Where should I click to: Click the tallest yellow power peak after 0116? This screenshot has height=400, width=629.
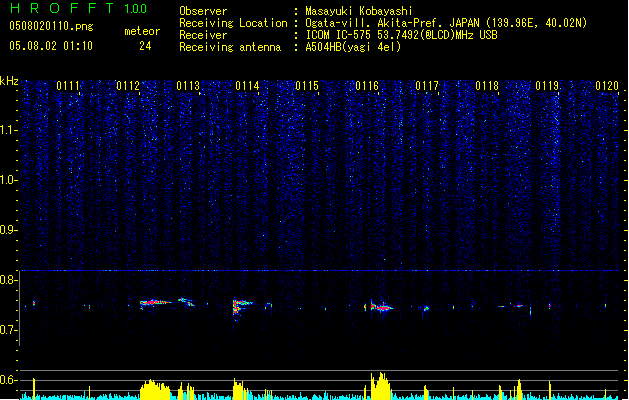381,386
